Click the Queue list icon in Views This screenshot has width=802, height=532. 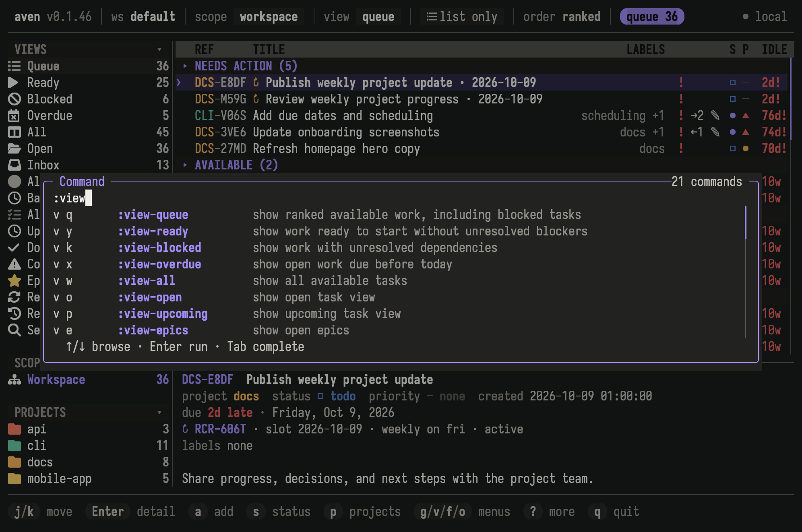coord(14,66)
